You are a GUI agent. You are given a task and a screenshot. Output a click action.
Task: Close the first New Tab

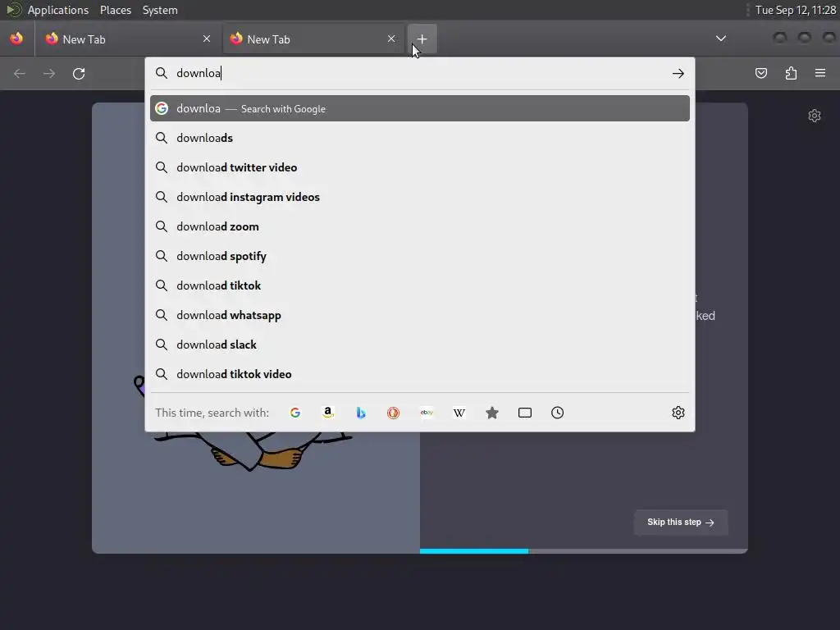tap(207, 39)
